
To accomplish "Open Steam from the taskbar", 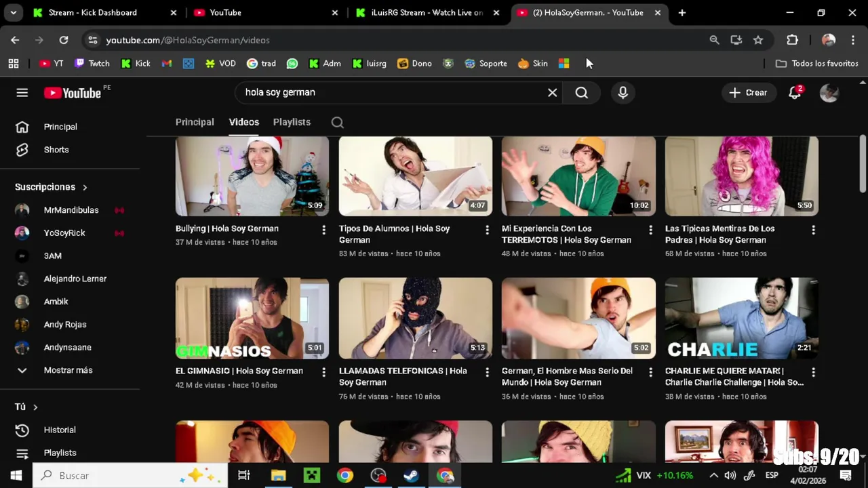I will [411, 475].
